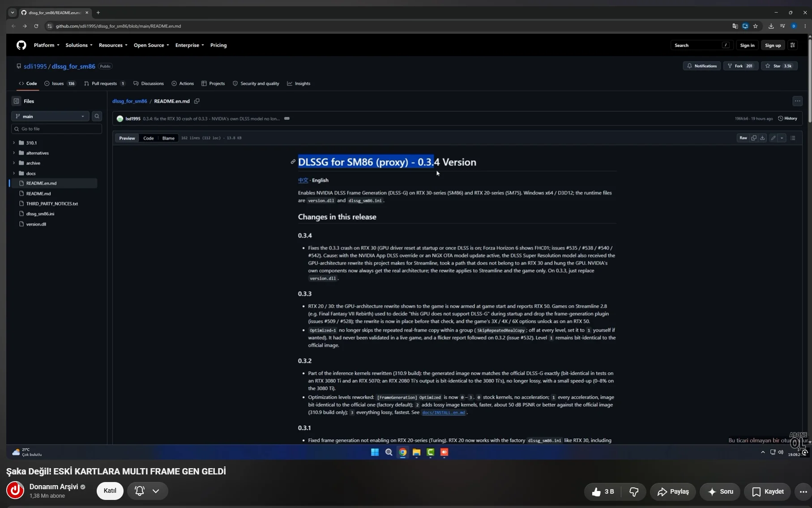This screenshot has height=508, width=812.
Task: Open the browser downloads icon
Action: pos(771,26)
